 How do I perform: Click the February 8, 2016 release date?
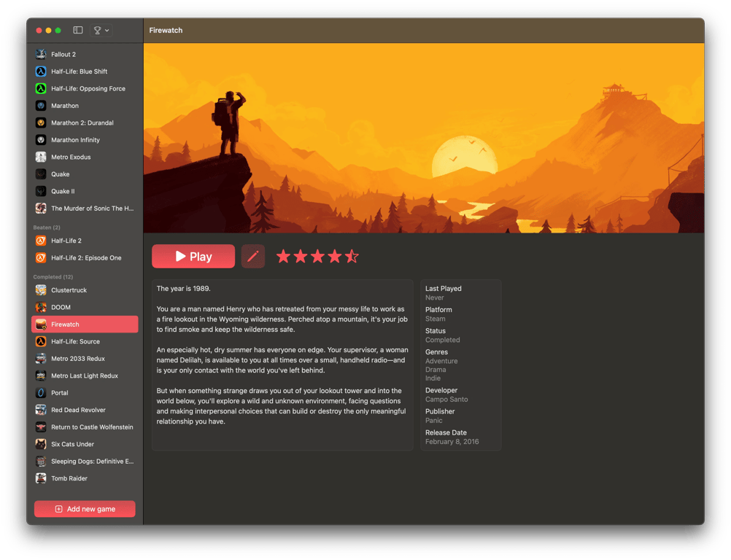tap(452, 442)
